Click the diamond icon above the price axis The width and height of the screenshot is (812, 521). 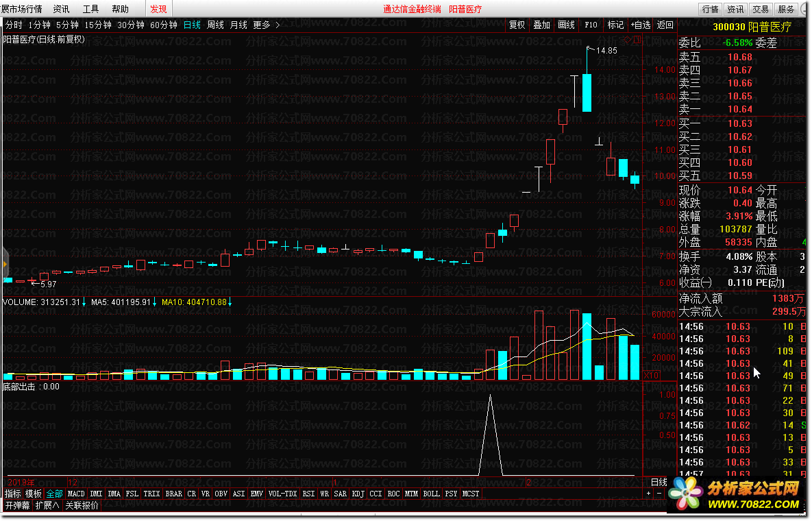click(628, 39)
